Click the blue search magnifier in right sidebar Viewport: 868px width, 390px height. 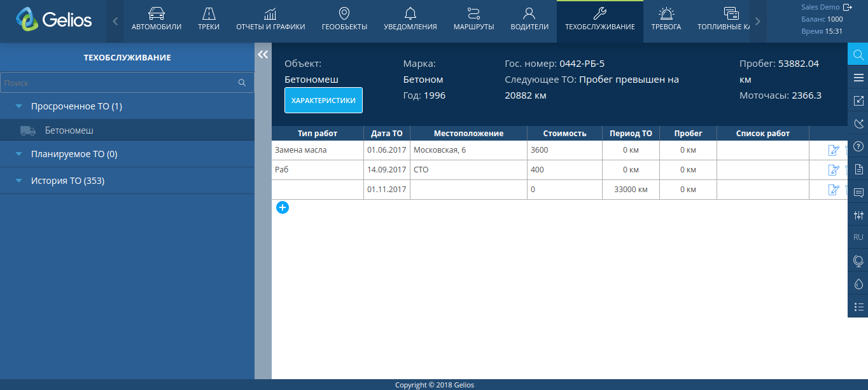click(x=858, y=55)
